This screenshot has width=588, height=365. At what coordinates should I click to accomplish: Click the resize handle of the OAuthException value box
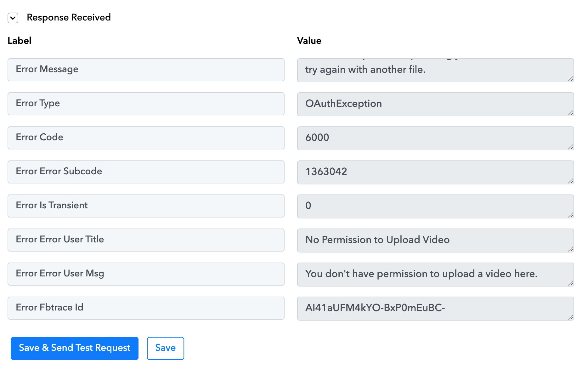click(571, 113)
